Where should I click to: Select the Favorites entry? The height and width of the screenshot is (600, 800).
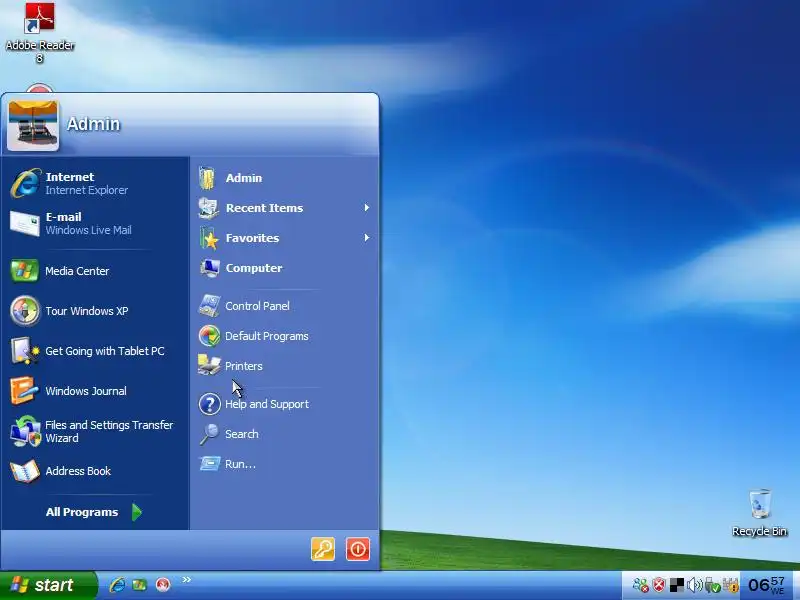[285, 238]
